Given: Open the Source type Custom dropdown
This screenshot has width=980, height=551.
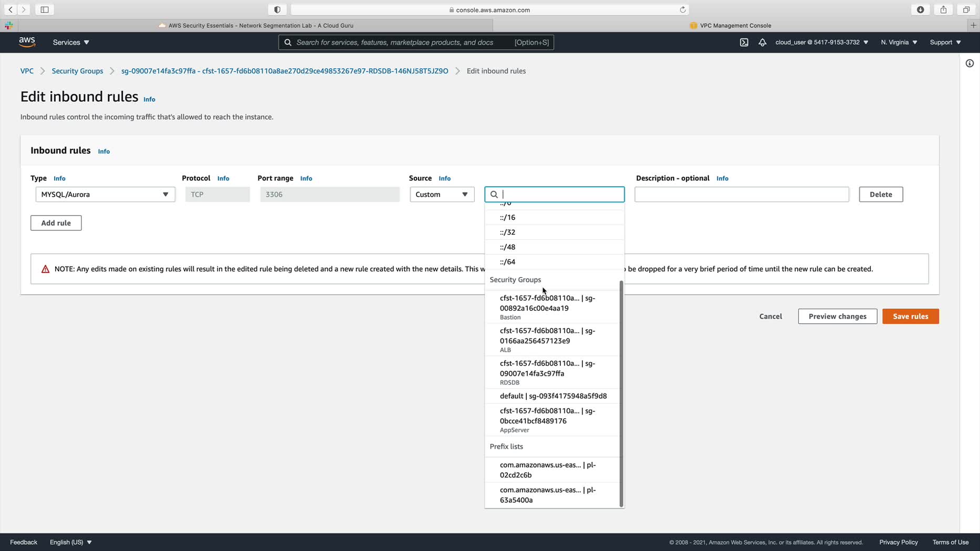Looking at the screenshot, I should pos(442,195).
